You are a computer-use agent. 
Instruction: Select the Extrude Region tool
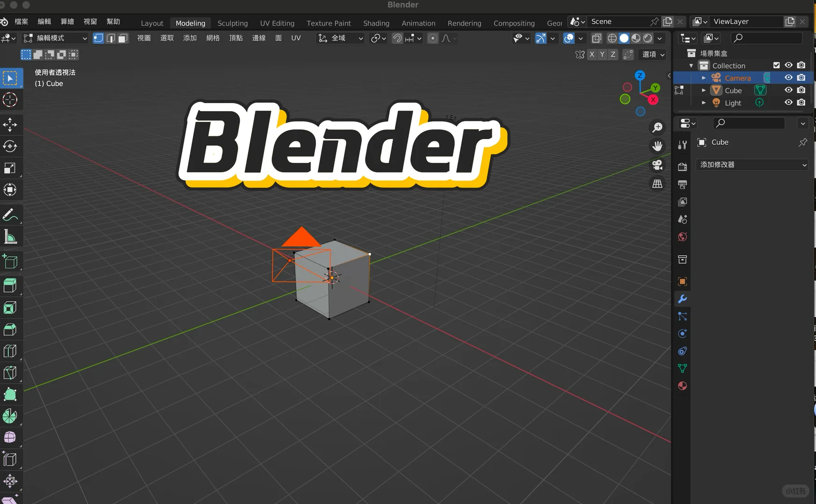point(10,286)
